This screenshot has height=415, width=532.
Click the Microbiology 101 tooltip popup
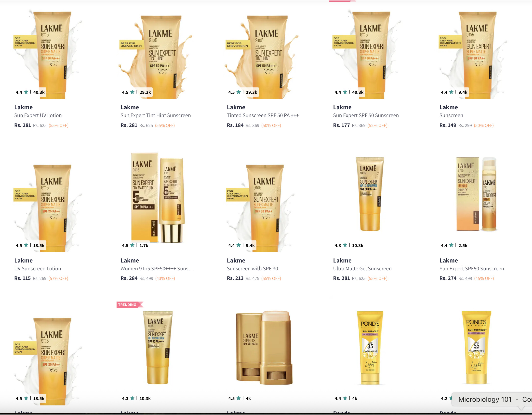[x=492, y=399]
